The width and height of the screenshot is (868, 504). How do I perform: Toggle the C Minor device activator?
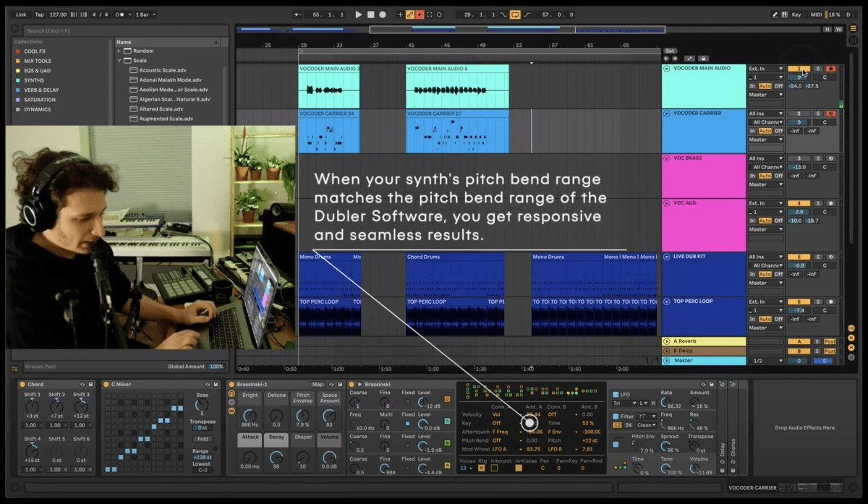tap(106, 385)
